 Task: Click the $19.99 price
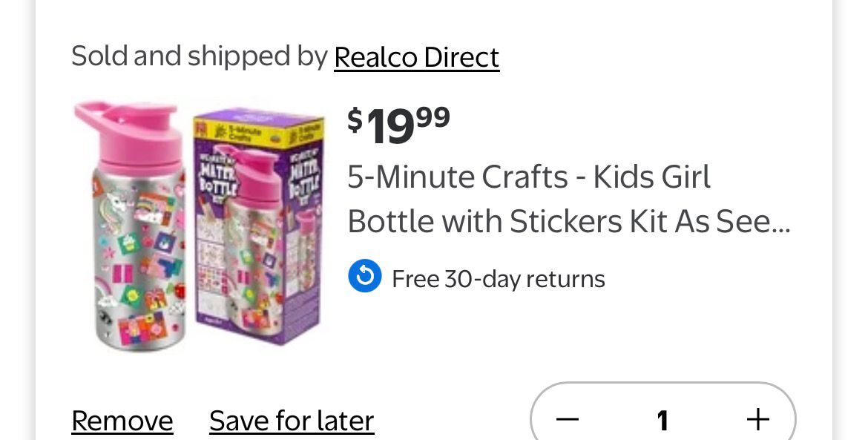click(399, 125)
